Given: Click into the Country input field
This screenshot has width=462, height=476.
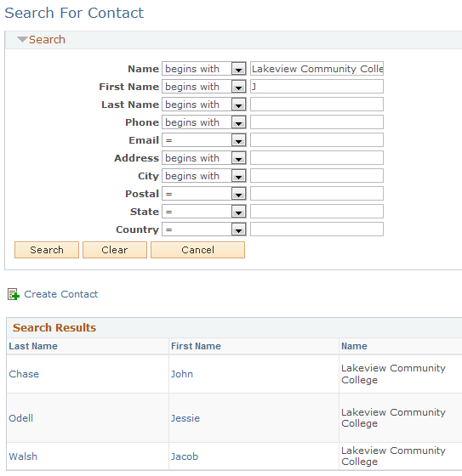Looking at the screenshot, I should click(317, 229).
